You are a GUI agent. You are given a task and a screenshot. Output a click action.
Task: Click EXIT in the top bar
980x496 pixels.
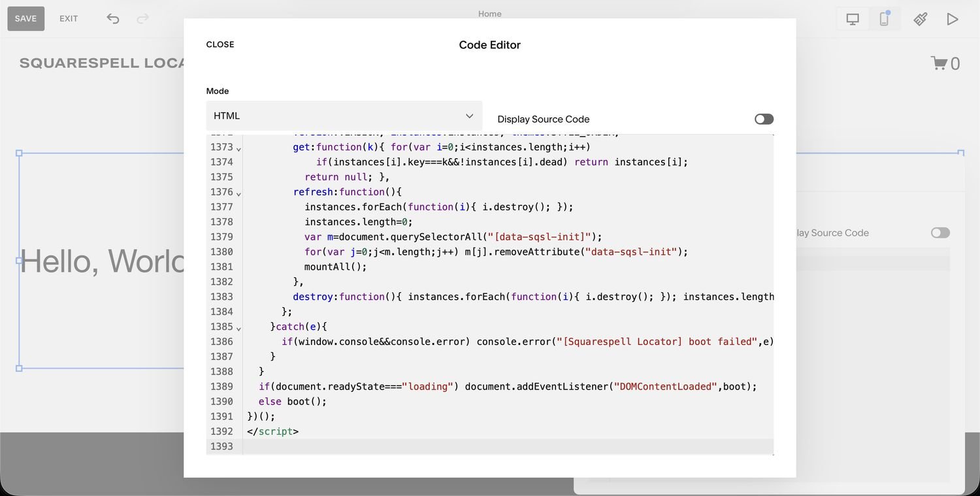[69, 19]
